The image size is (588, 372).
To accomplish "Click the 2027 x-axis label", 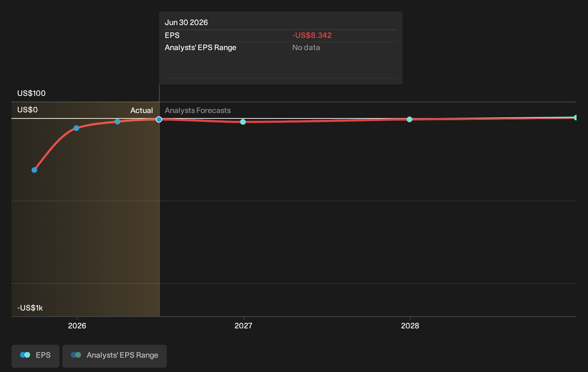I will coord(244,325).
